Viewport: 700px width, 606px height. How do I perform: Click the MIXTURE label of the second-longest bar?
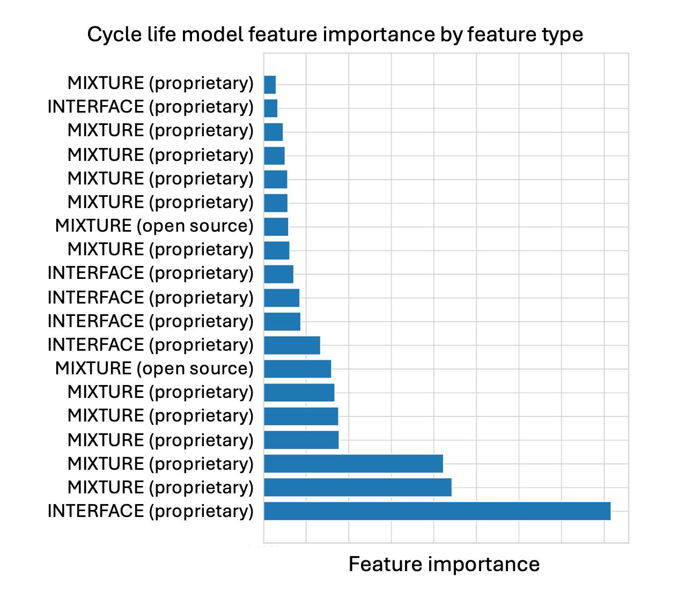tap(160, 487)
